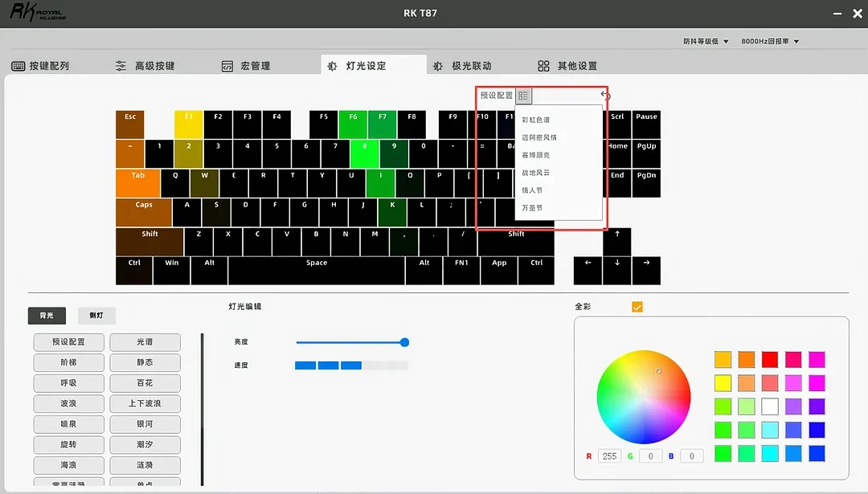Open the 防抖等级低 debounce dropdown
The height and width of the screenshot is (494, 868).
click(706, 42)
